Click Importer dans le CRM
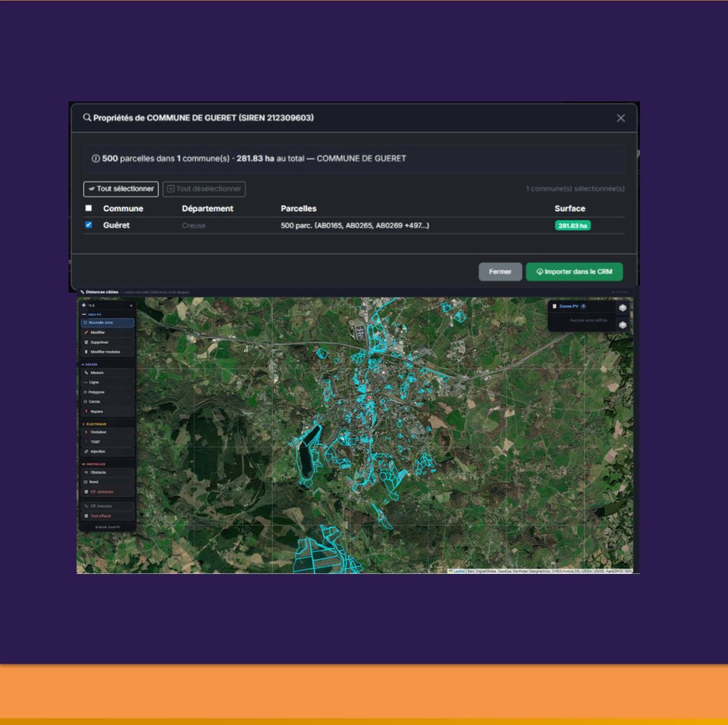728x725 pixels. tap(574, 271)
